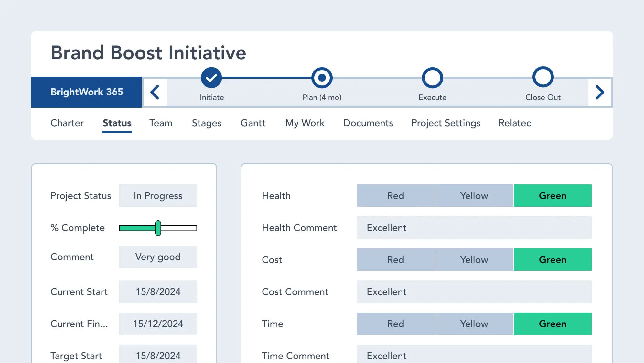Set Time status to Green
644x363 pixels.
tap(553, 324)
